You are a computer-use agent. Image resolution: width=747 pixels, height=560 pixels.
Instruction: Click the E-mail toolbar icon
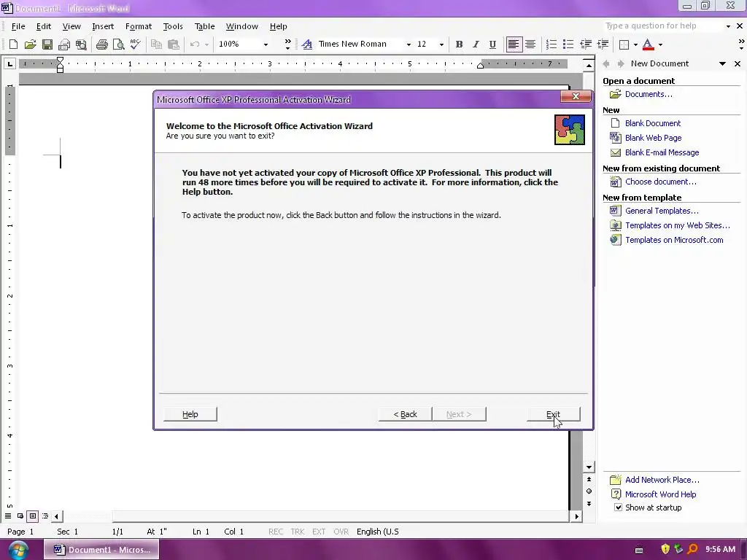pos(64,44)
